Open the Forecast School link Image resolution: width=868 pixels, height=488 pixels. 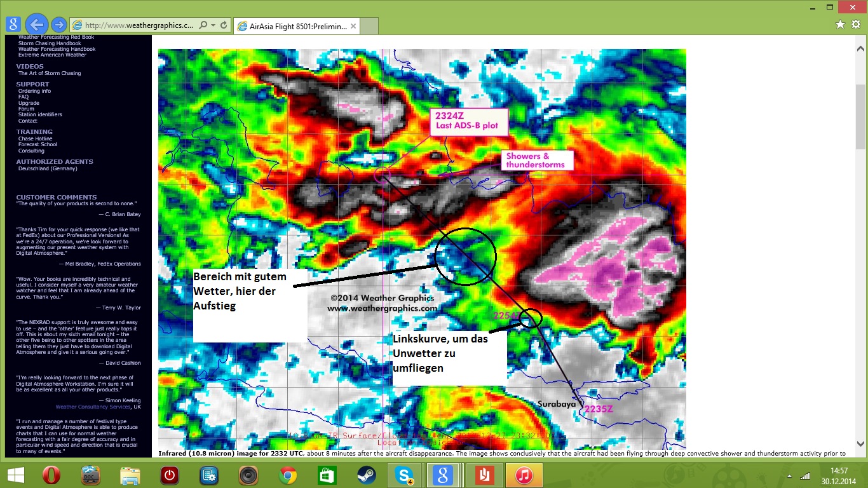point(37,144)
